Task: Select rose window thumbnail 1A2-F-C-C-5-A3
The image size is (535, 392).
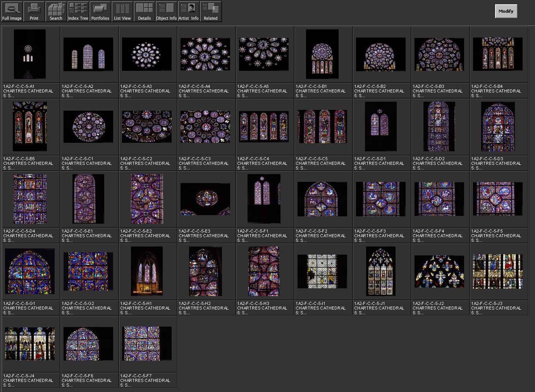Action: (x=147, y=54)
